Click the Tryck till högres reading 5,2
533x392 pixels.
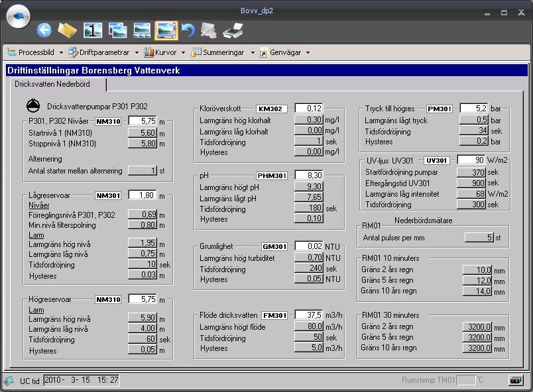click(x=474, y=109)
